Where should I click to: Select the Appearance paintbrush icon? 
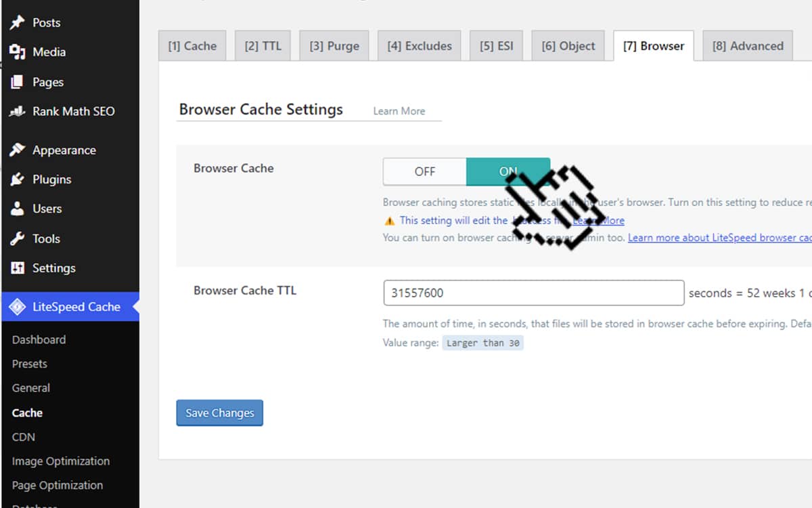point(18,150)
